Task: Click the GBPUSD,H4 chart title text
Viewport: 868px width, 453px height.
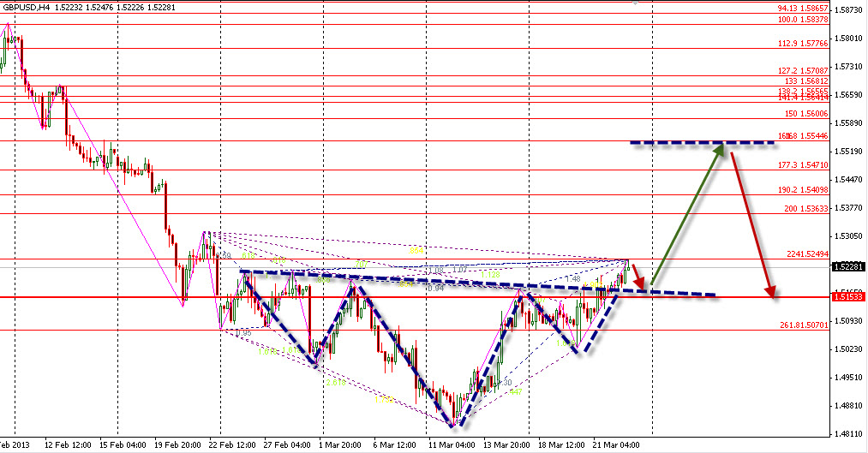Action: click(24, 7)
